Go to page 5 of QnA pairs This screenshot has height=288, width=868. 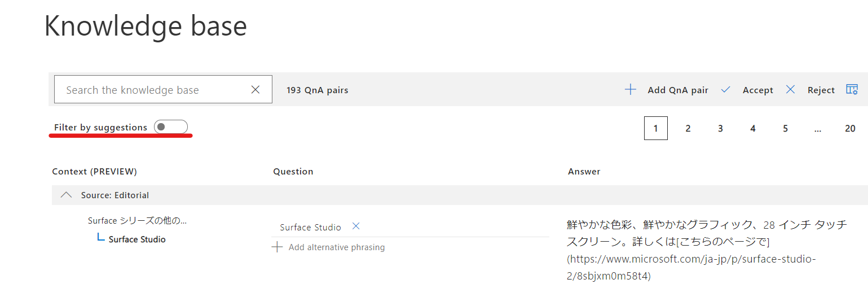coord(785,128)
